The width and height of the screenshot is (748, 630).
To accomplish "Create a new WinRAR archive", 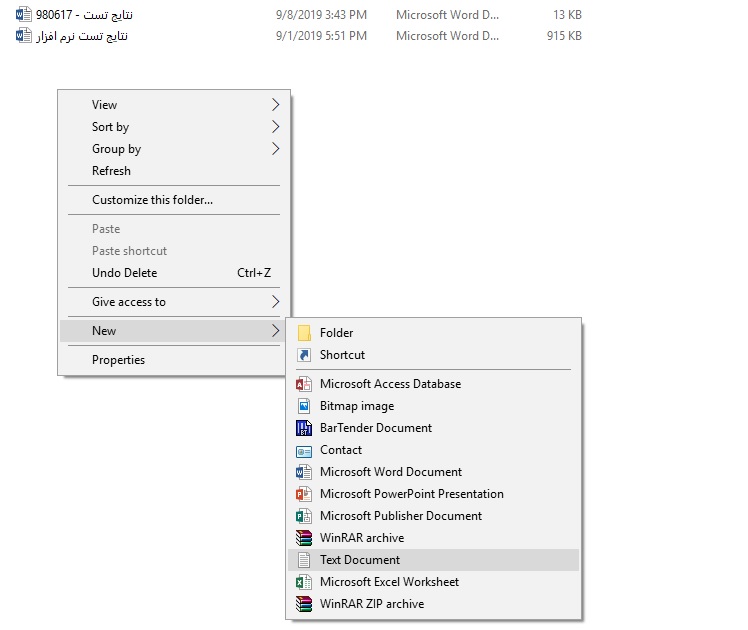I will click(434, 537).
